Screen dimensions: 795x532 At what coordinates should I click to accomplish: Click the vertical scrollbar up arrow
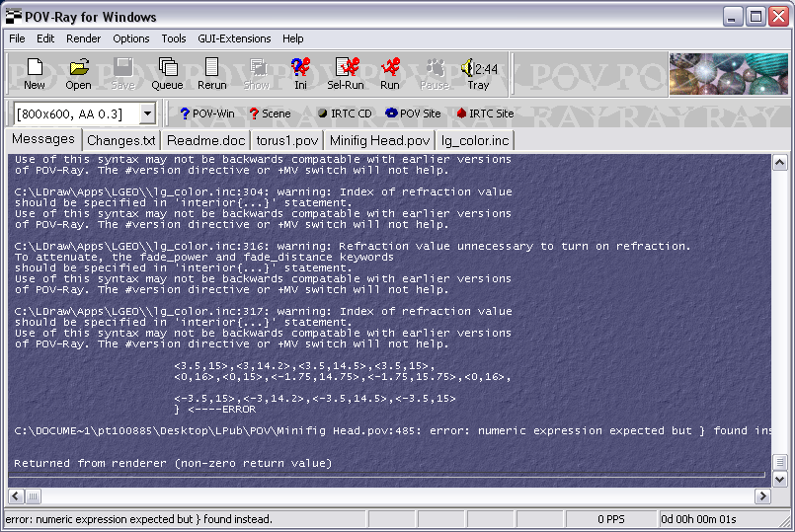tap(780, 163)
